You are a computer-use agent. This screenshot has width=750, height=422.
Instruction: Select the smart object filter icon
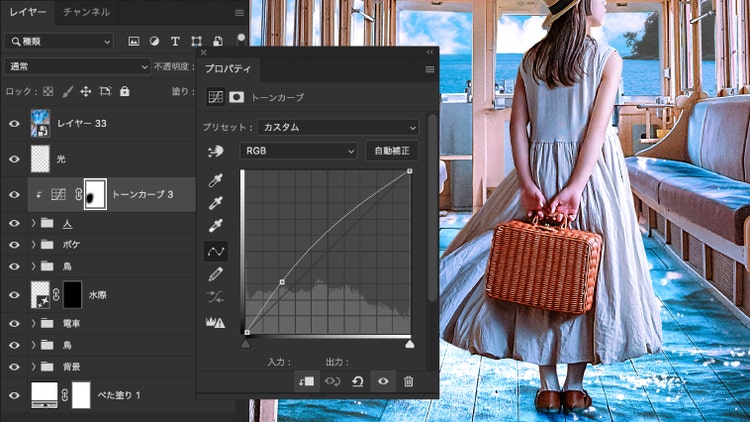[218, 41]
